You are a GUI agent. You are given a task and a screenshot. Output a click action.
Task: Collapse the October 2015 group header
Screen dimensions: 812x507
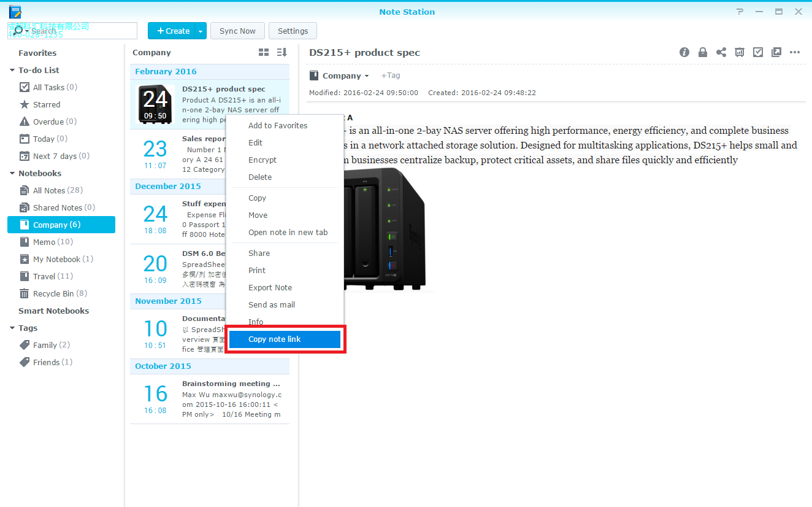pos(210,366)
